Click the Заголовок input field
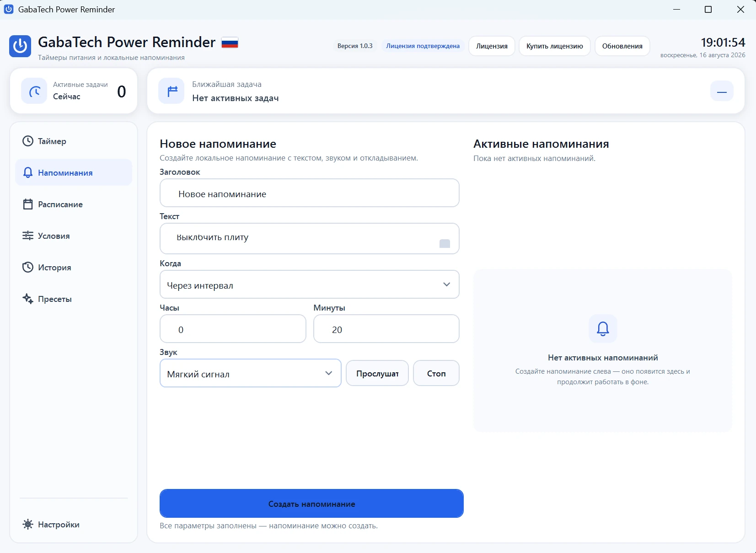The image size is (756, 553). (x=309, y=193)
